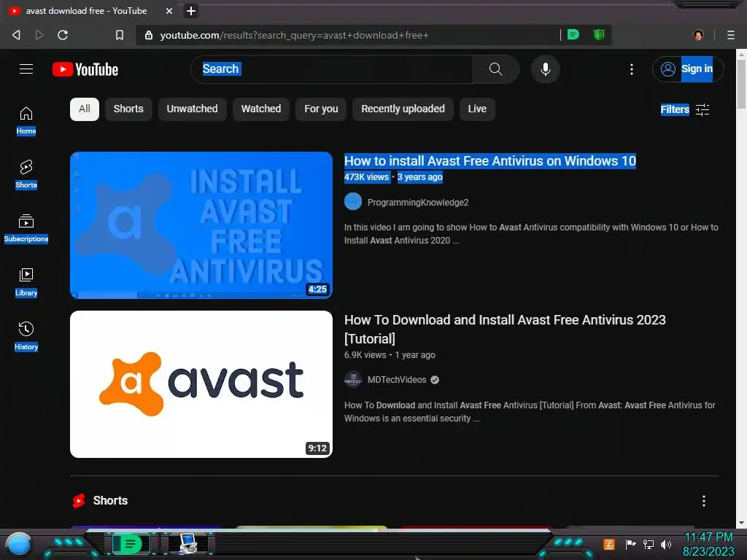747x560 pixels.
Task: Click the ProgrammingKnowledge2 channel avatar
Action: [x=353, y=202]
